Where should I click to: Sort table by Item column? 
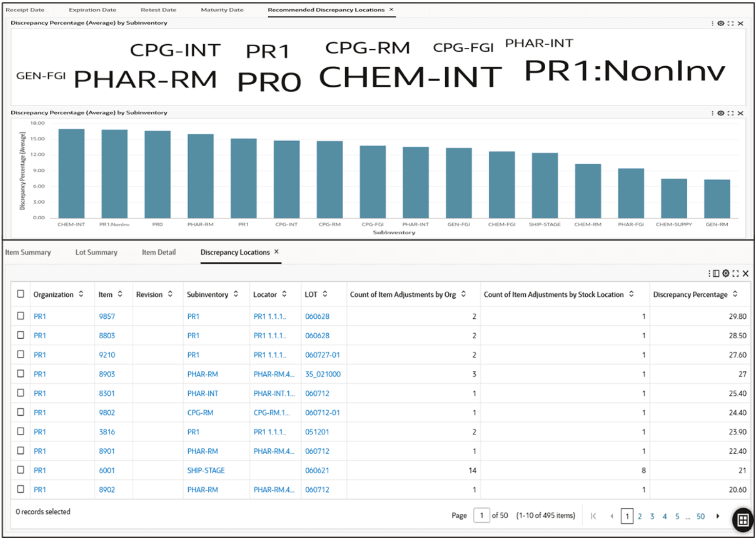click(x=120, y=294)
